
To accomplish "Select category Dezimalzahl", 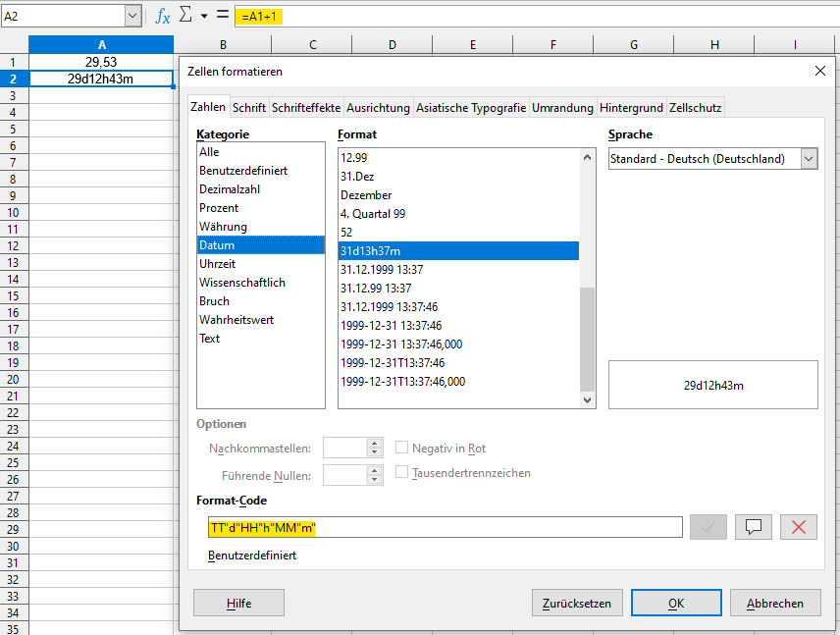I will pyautogui.click(x=260, y=189).
